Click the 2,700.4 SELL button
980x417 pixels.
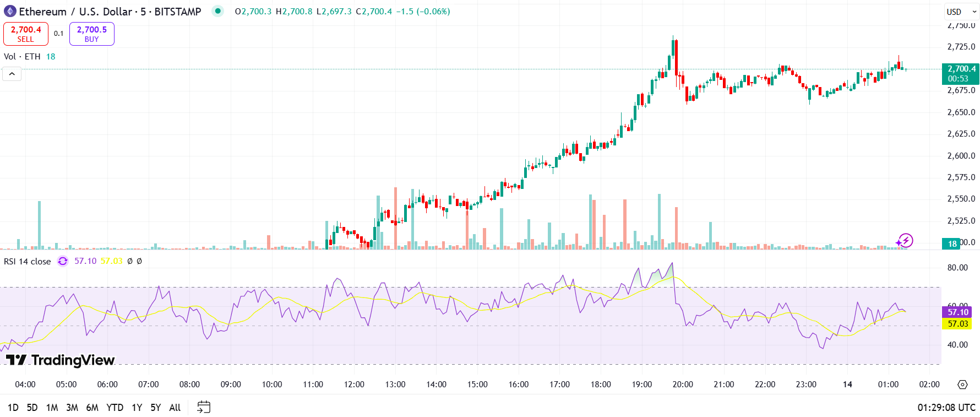point(26,34)
